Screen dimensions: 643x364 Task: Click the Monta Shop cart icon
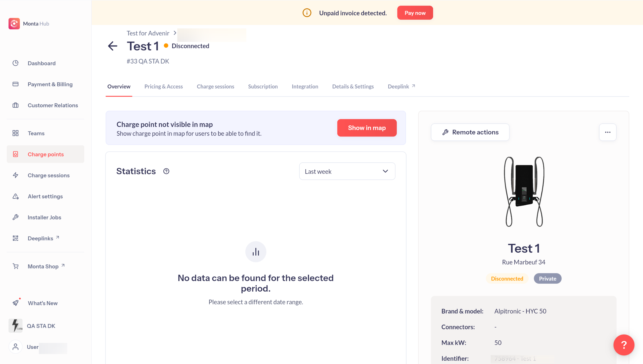click(16, 266)
